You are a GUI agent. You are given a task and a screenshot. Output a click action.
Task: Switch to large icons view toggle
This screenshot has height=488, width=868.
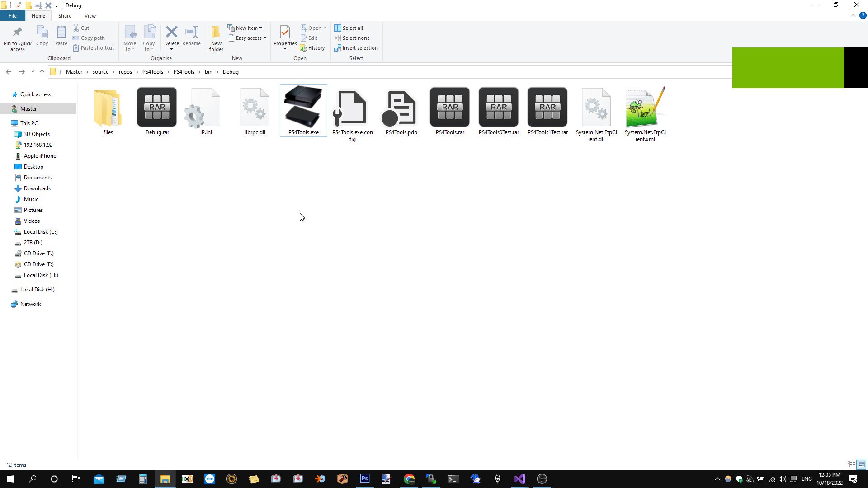pos(861,465)
